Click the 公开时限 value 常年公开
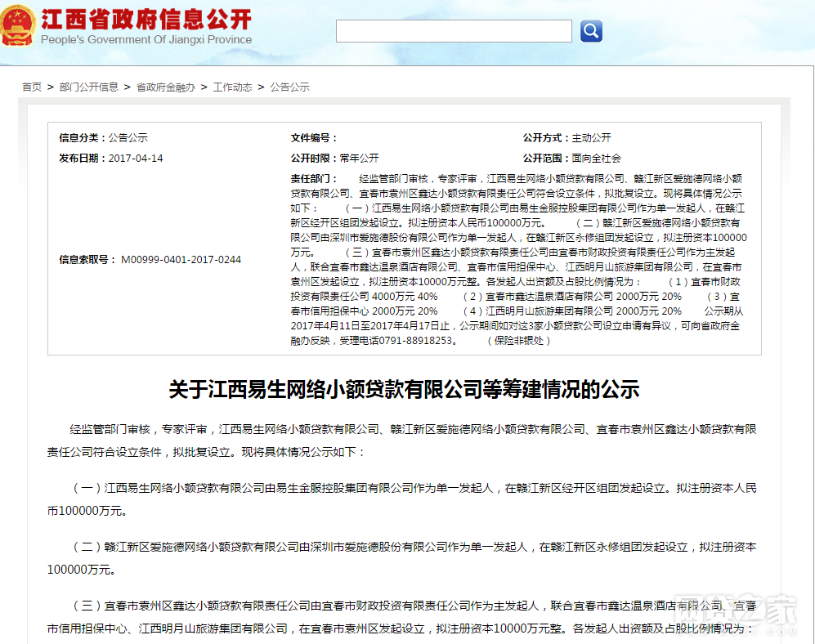Viewport: 815px width, 644px height. (x=360, y=159)
